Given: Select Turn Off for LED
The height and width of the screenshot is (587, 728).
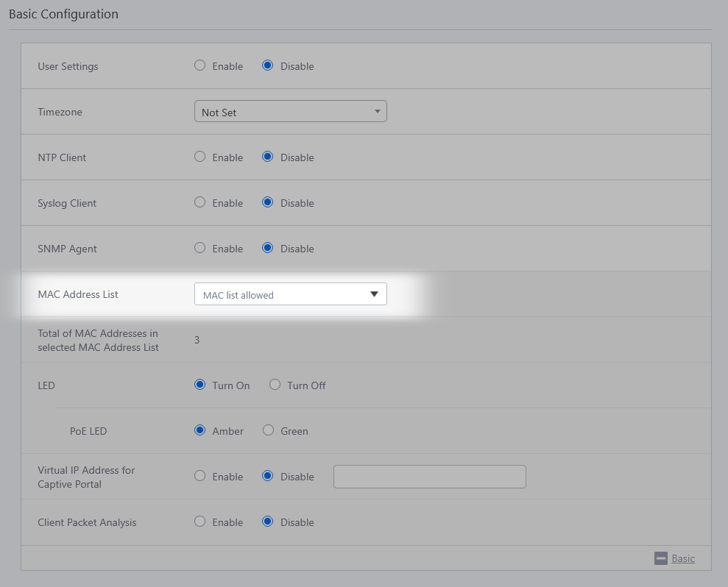Looking at the screenshot, I should pyautogui.click(x=275, y=385).
